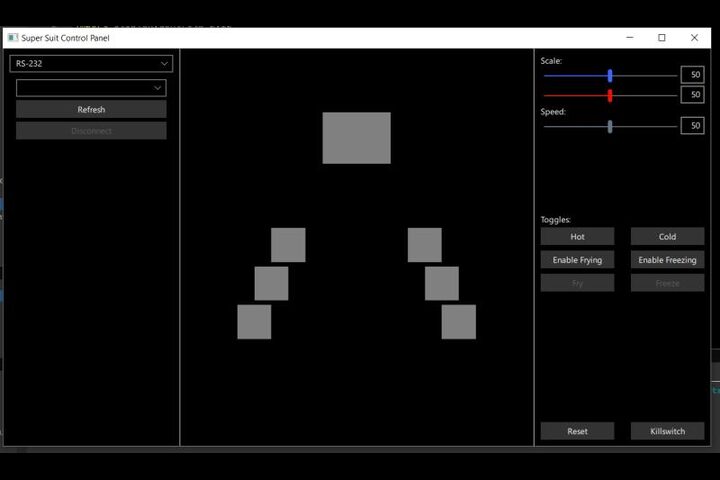Adjust the blue Scale slider handle
The image size is (720, 480).
click(x=610, y=75)
